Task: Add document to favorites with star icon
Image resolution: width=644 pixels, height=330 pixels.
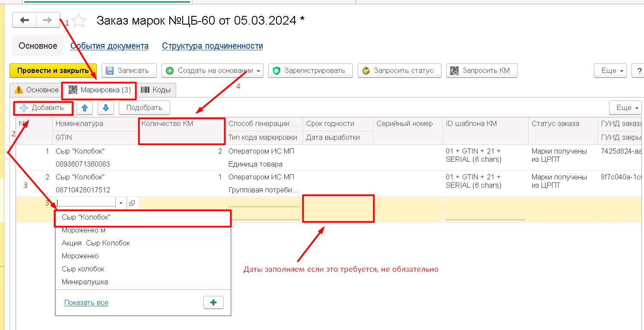Action: tap(79, 21)
